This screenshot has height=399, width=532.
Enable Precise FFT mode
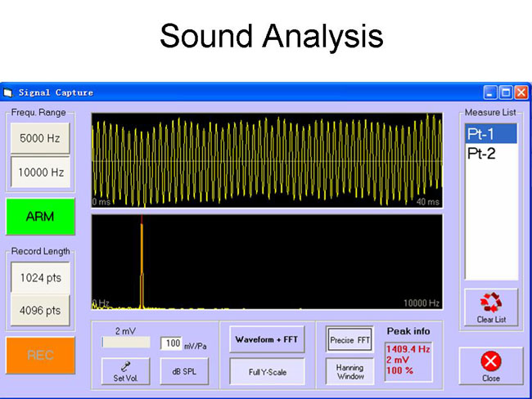point(349,339)
